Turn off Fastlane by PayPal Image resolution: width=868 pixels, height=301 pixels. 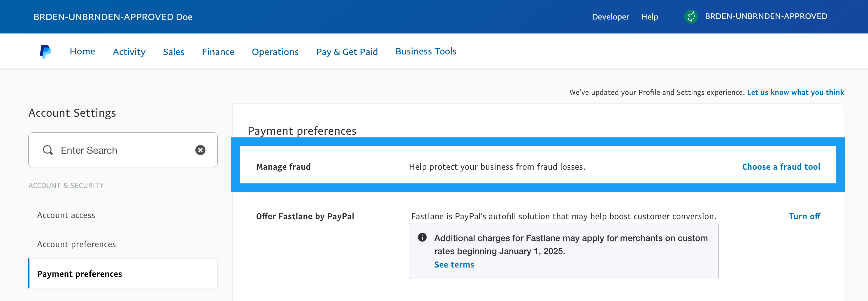point(804,216)
